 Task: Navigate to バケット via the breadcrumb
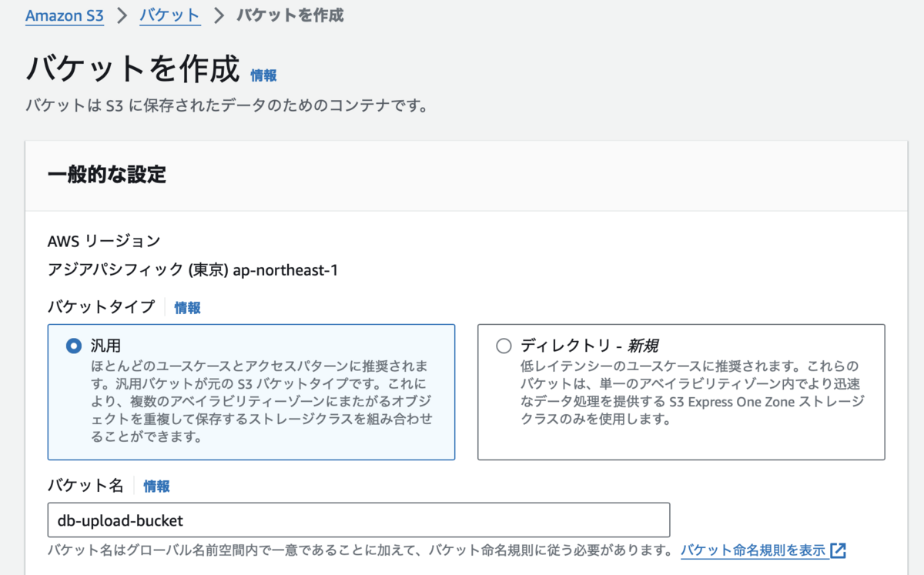tap(169, 15)
